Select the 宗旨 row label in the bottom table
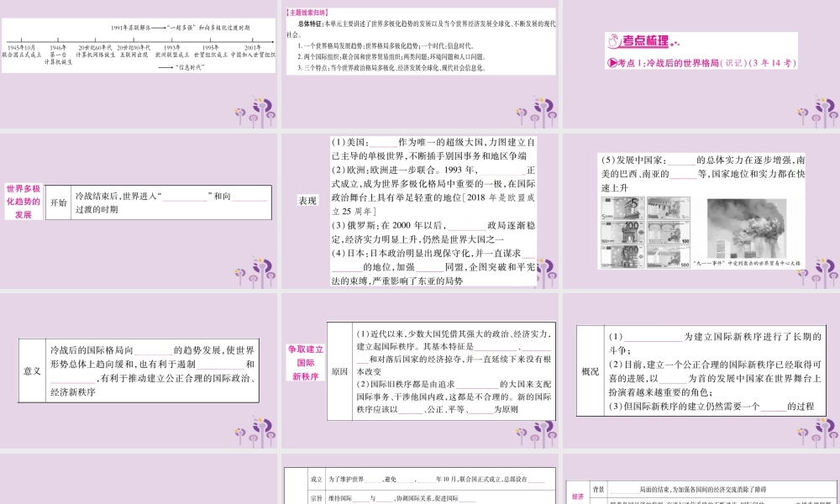 coord(317,498)
